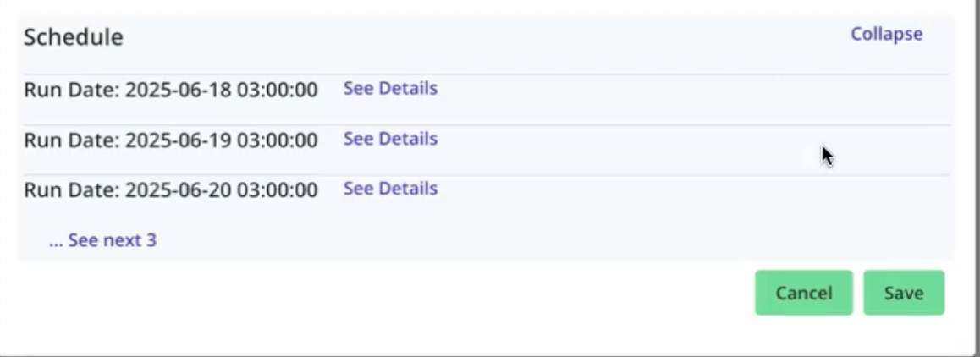Viewport: 980px width, 357px height.
Task: Collapse the Schedule section
Action: tap(886, 35)
